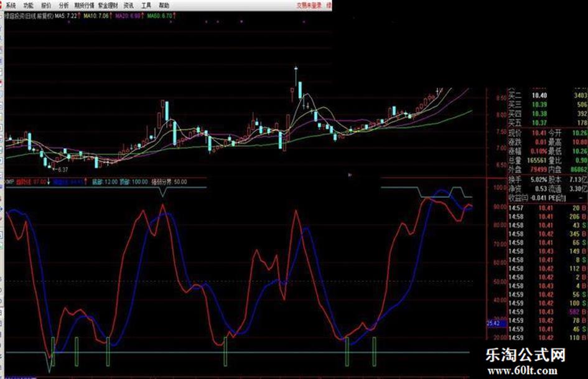Click the MA60: 6.70 indicator label

160,16
